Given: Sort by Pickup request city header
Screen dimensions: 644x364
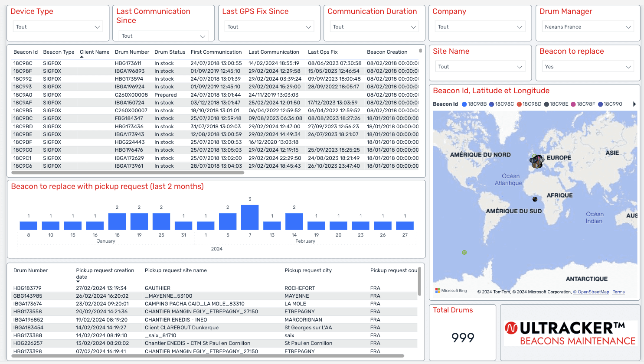Looking at the screenshot, I should click(308, 270).
